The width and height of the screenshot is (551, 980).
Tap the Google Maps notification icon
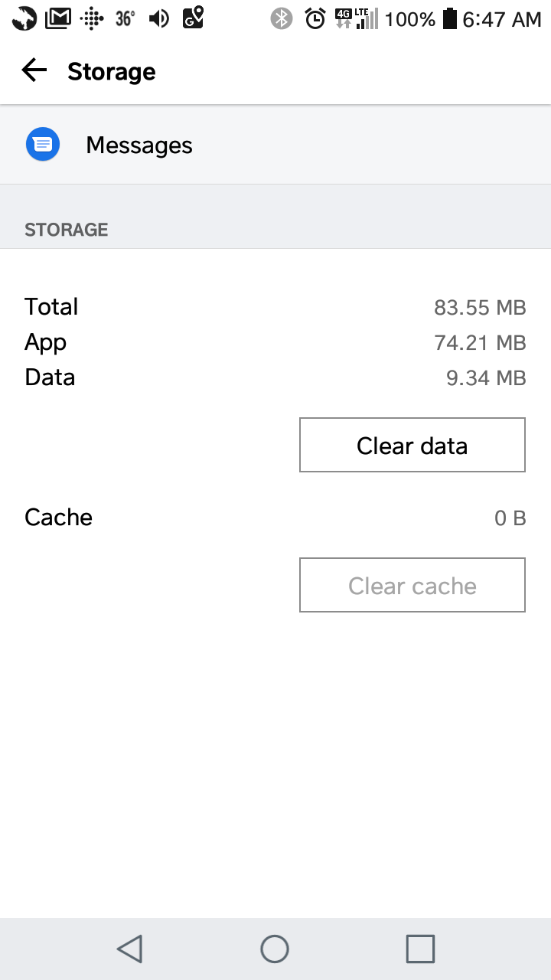click(193, 18)
